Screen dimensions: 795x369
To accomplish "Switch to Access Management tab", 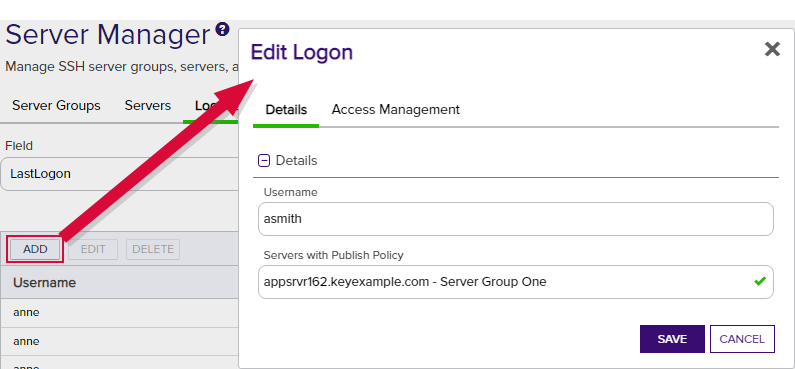I will (x=395, y=109).
